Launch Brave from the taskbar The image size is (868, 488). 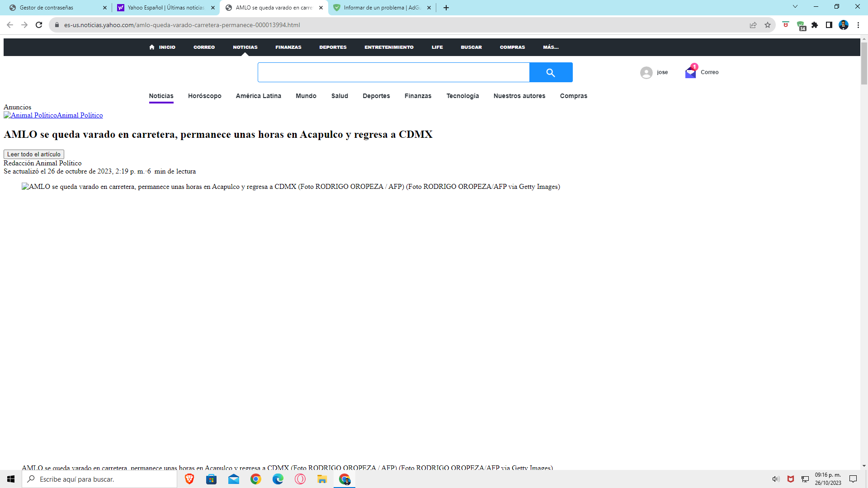189,479
